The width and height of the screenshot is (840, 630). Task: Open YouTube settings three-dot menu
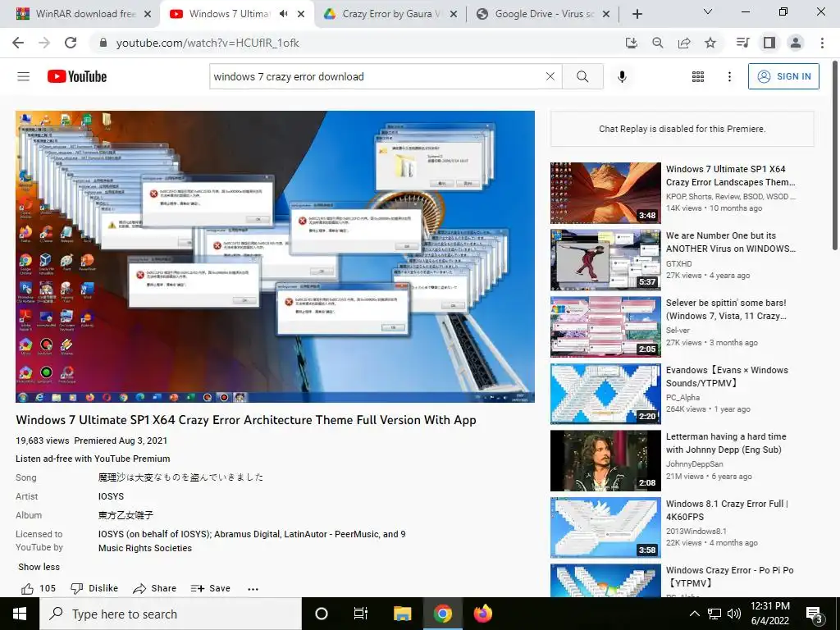729,76
